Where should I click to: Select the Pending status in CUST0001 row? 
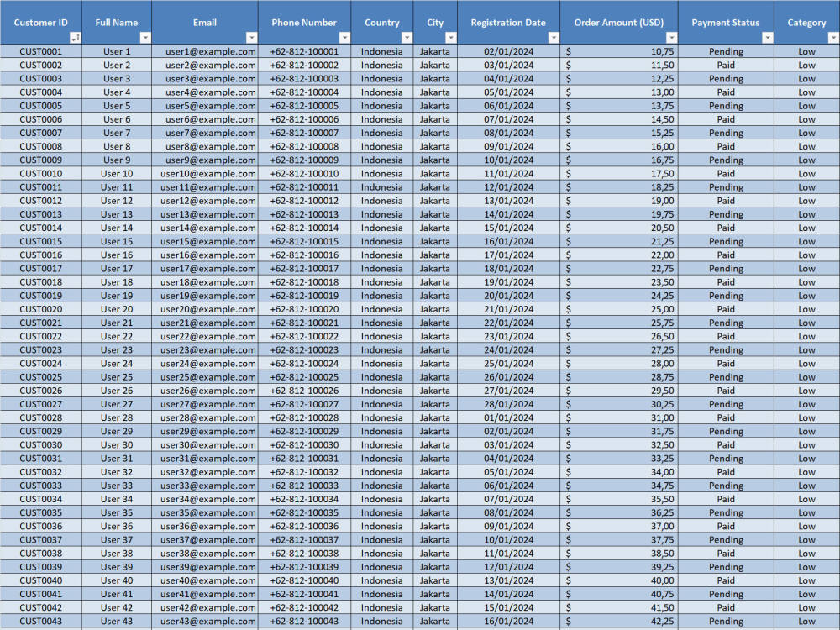[726, 51]
